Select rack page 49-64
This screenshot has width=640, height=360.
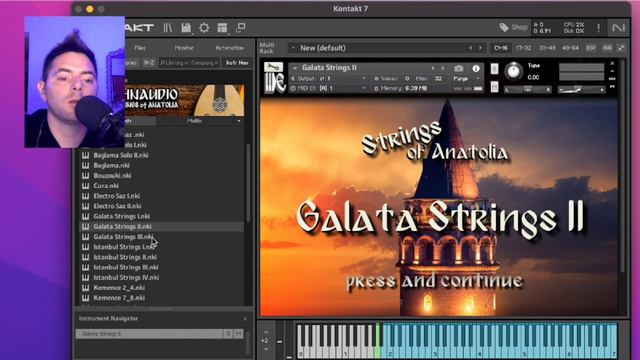[570, 48]
